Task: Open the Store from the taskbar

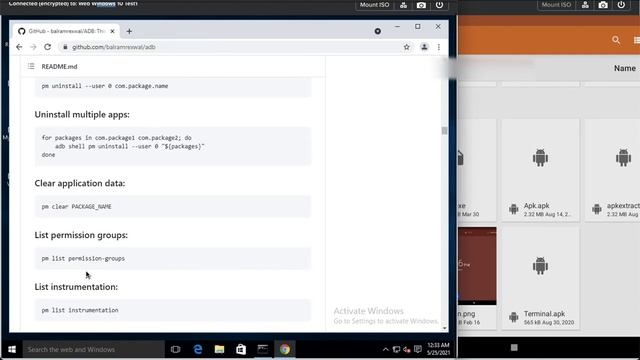Action: 241,349
